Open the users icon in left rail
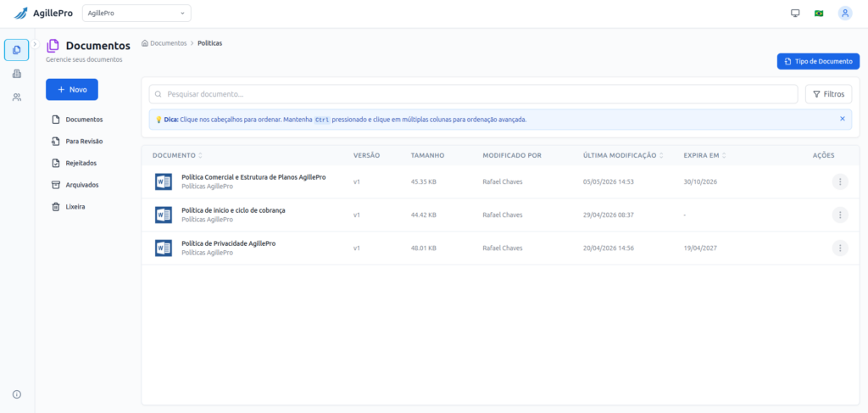The image size is (868, 413). point(17,98)
